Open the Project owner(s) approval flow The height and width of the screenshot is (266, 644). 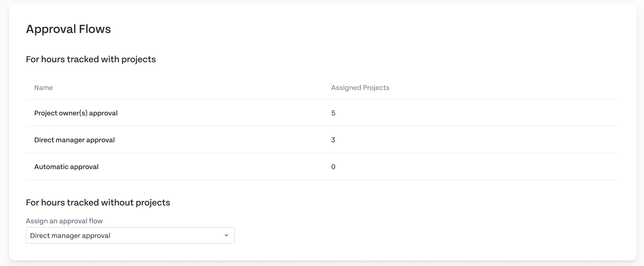point(76,113)
